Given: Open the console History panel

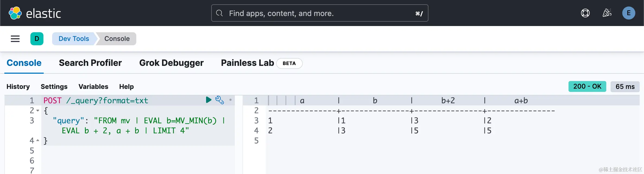Looking at the screenshot, I should click(x=18, y=87).
